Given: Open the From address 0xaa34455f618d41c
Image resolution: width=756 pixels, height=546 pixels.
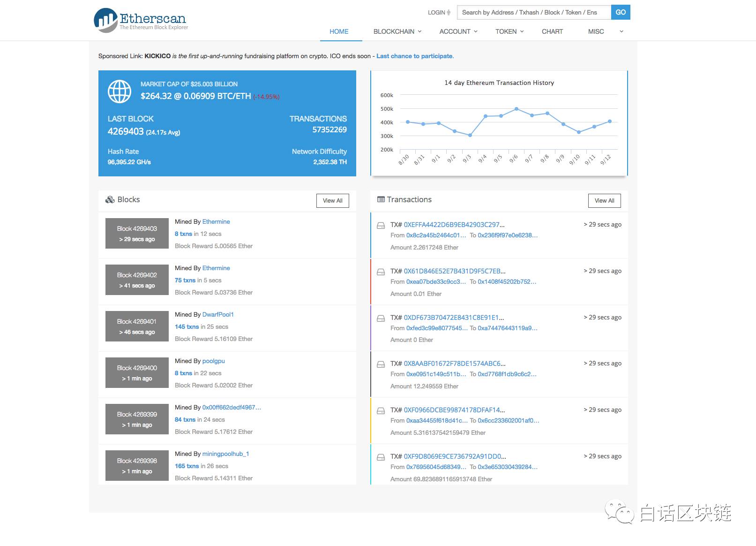Looking at the screenshot, I should pos(437,421).
